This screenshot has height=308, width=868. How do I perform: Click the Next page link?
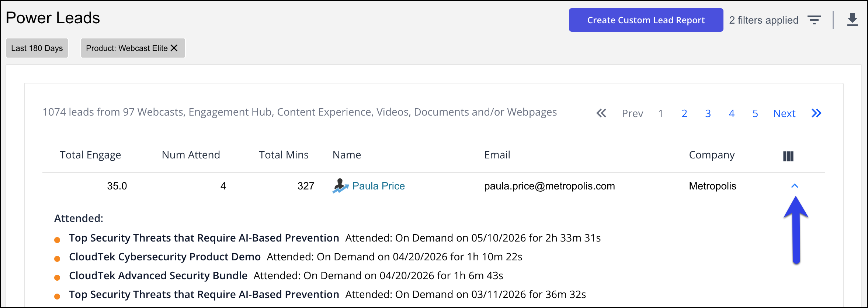pyautogui.click(x=784, y=113)
